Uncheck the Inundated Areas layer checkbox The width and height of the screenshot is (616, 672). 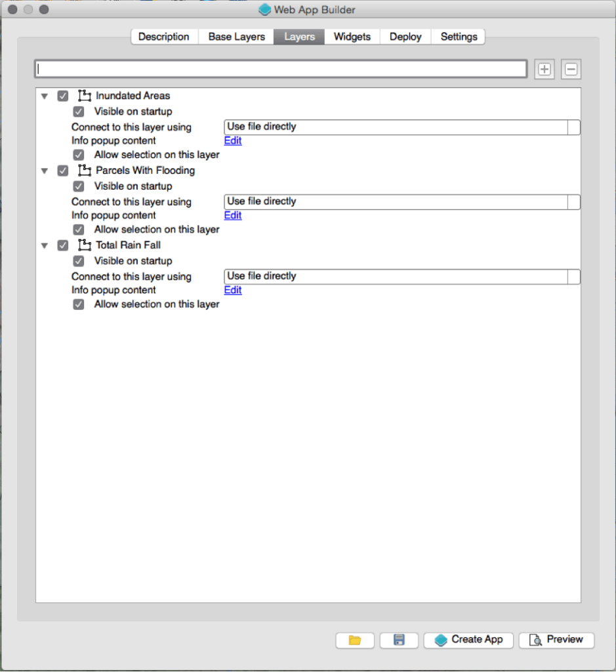(63, 96)
